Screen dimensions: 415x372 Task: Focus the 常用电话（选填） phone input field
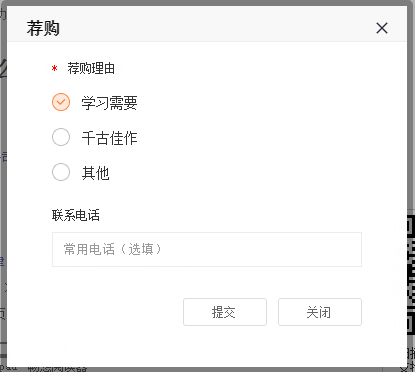tap(207, 249)
